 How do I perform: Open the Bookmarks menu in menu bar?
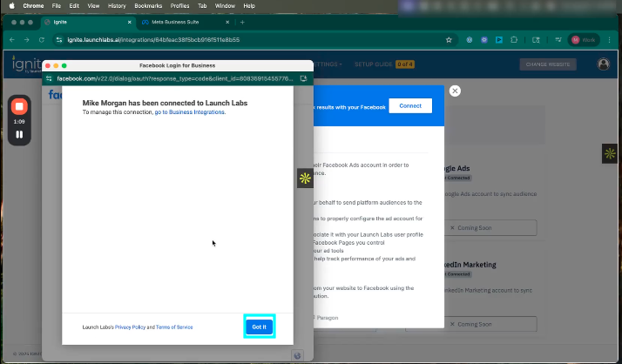coord(147,5)
